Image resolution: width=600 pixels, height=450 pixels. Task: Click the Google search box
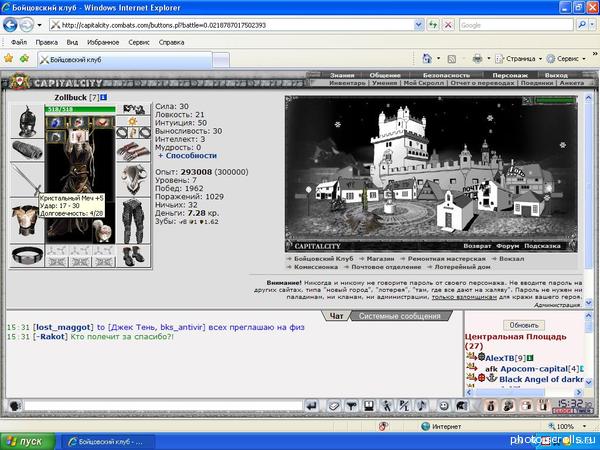coord(517,25)
